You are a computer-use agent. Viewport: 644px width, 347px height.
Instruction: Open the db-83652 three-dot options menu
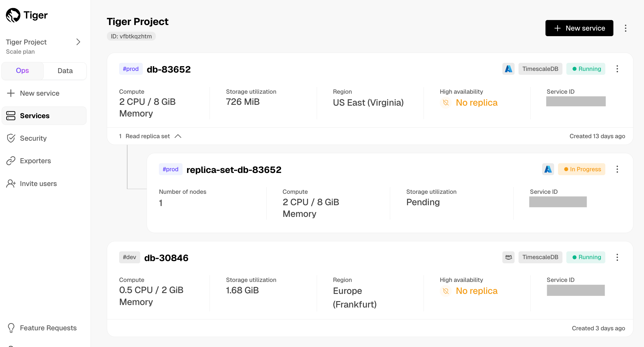click(617, 69)
